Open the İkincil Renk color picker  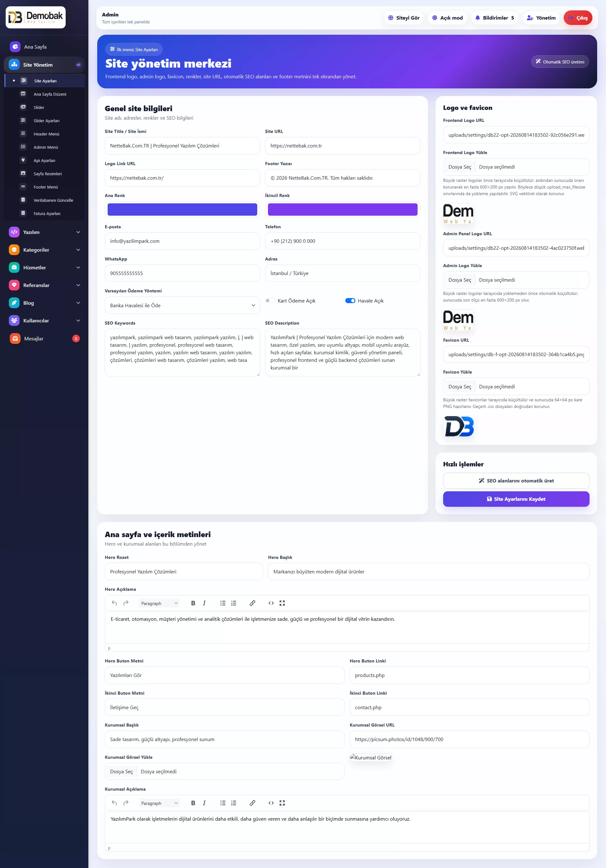(342, 209)
